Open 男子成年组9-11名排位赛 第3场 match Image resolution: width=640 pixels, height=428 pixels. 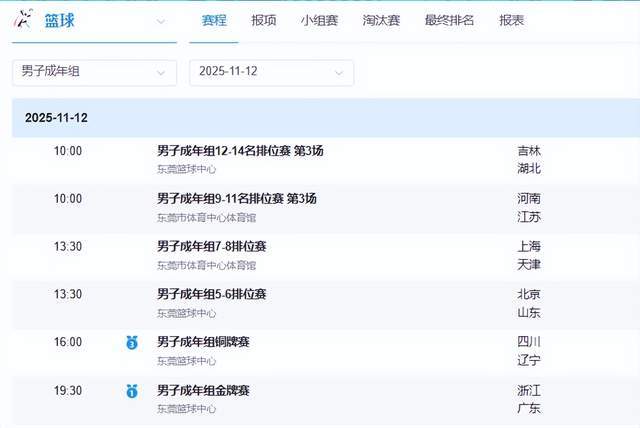237,199
